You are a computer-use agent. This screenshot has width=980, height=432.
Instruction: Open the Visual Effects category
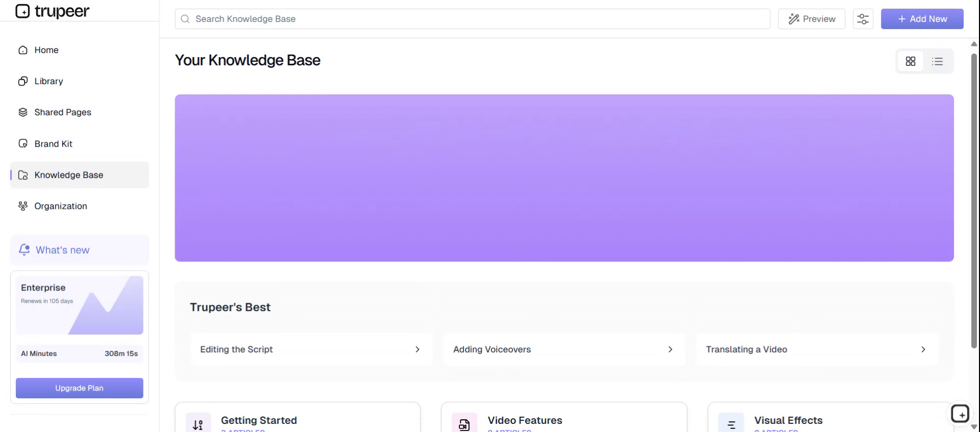(x=830, y=417)
